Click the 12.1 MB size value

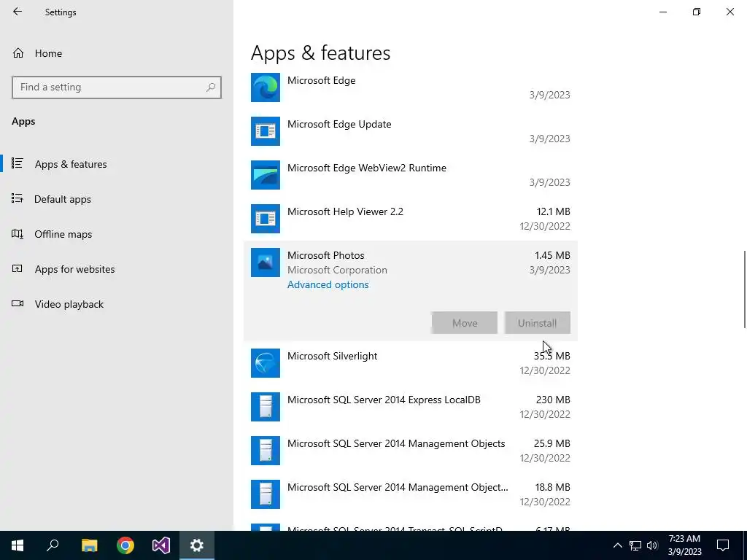click(553, 211)
